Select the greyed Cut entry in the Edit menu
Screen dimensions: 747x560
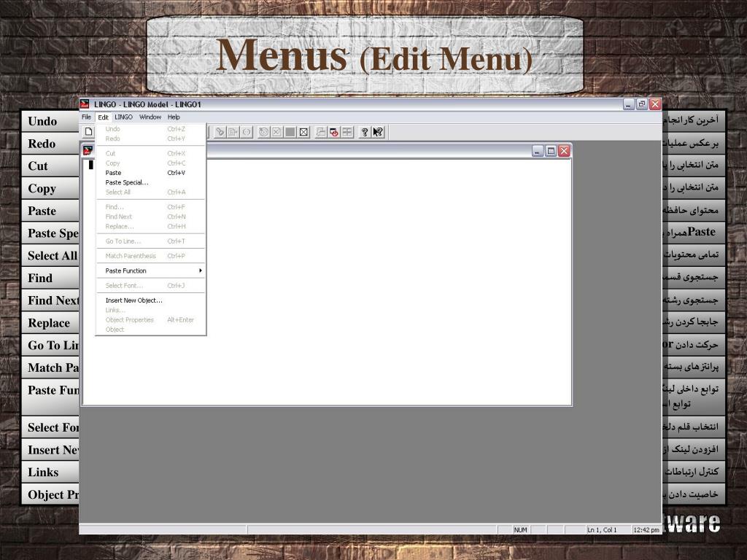pos(150,153)
